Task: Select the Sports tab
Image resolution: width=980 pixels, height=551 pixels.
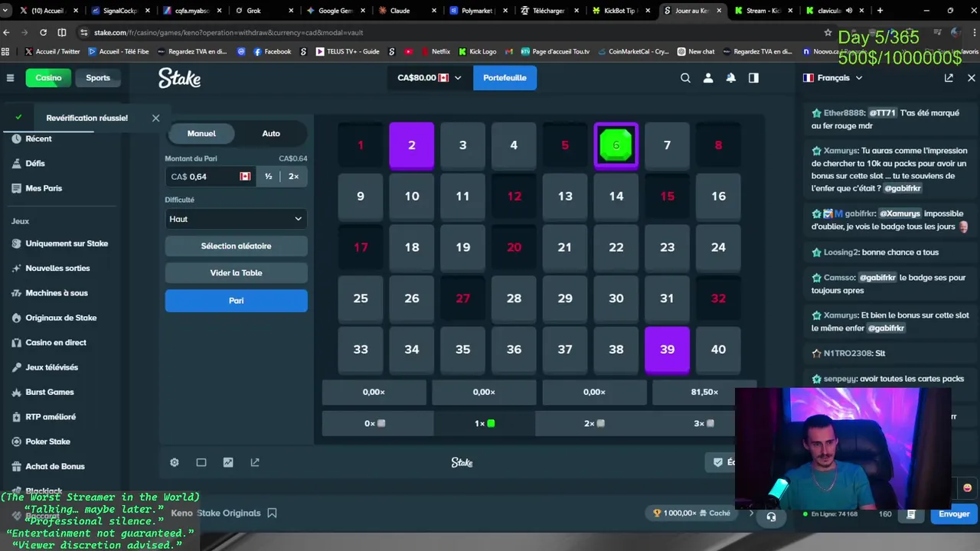Action: 98,77
